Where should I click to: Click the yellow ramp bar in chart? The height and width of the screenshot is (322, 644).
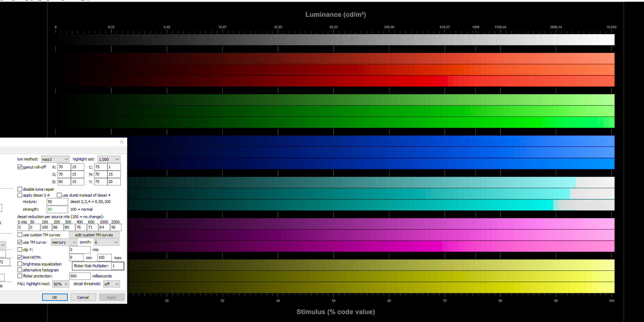[371, 276]
